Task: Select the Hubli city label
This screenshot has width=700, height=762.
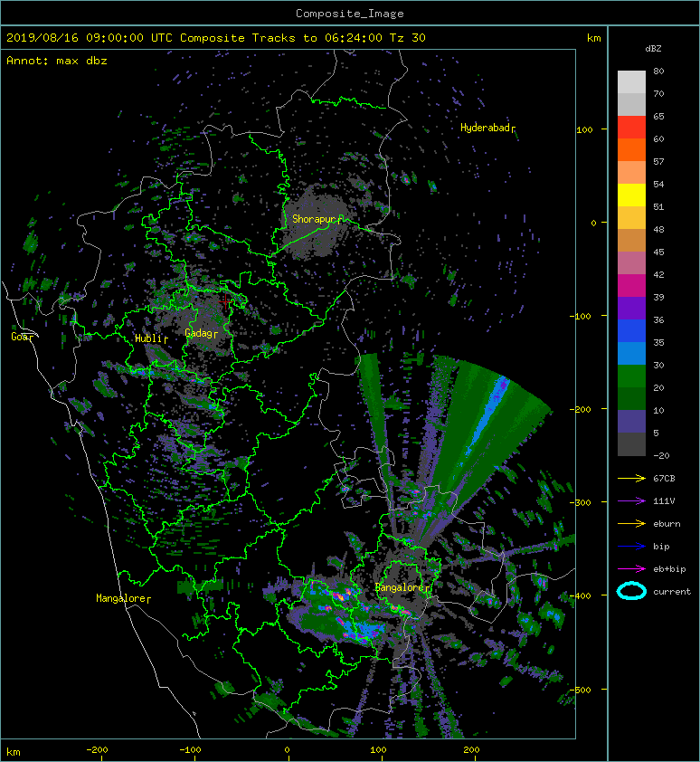Action: [x=148, y=338]
